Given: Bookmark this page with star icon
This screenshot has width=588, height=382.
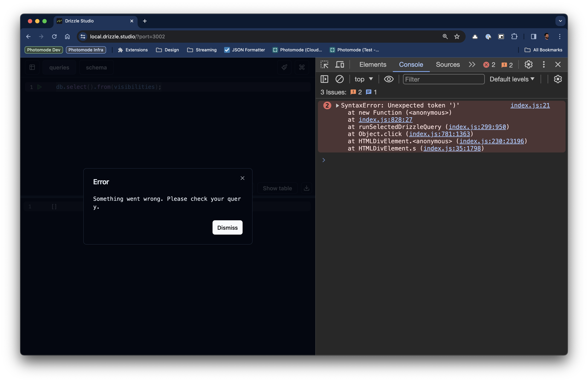Looking at the screenshot, I should [457, 37].
